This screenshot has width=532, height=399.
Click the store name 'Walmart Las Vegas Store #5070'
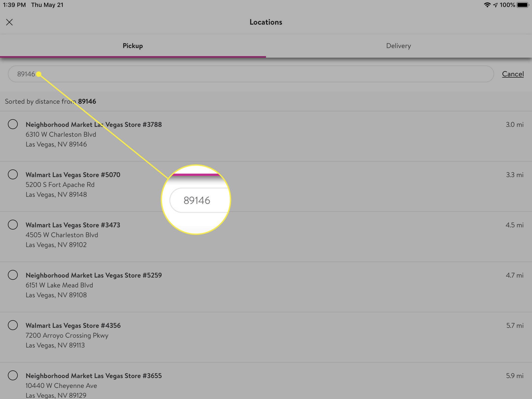tap(73, 175)
